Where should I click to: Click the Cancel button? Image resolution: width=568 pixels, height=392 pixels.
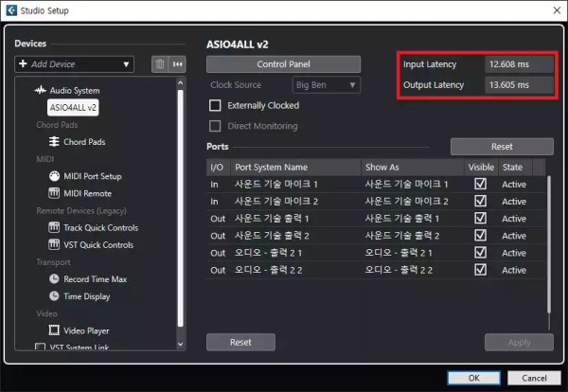click(534, 378)
